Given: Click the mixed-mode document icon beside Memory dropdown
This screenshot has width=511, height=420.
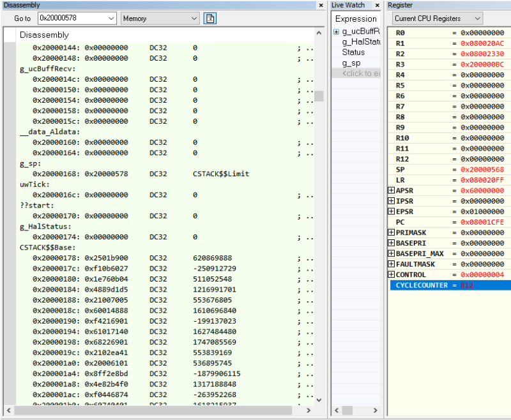Looking at the screenshot, I should click(x=210, y=19).
